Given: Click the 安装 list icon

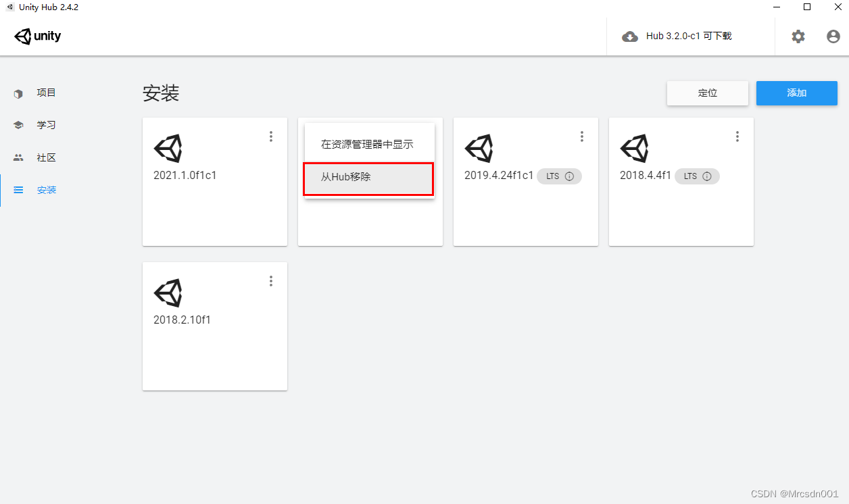Looking at the screenshot, I should click(18, 191).
